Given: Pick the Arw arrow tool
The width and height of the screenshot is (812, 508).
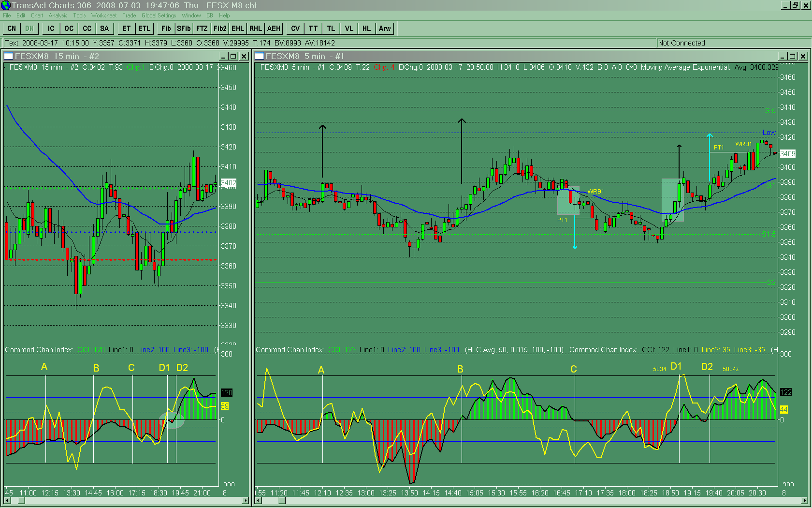Looking at the screenshot, I should pyautogui.click(x=385, y=29).
